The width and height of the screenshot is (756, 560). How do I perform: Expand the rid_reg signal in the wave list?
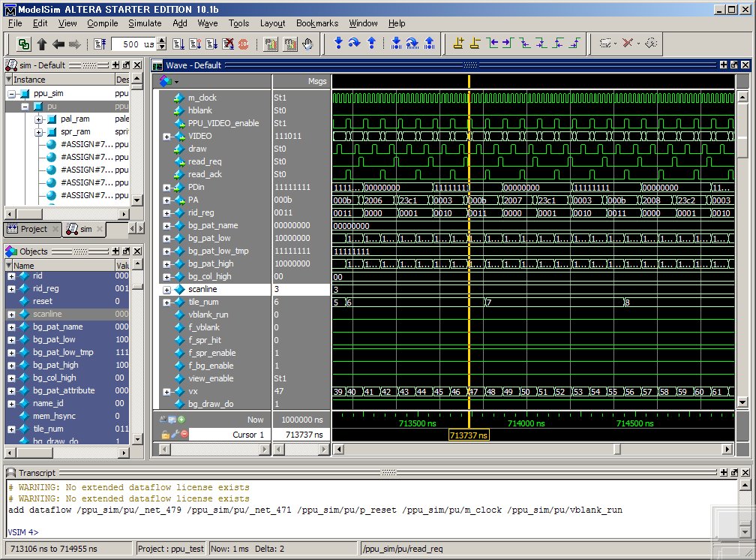click(166, 213)
